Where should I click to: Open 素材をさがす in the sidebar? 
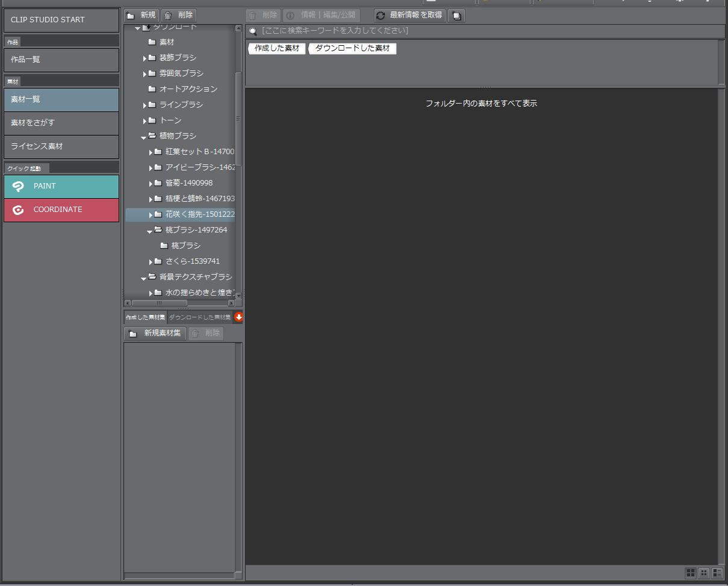(61, 123)
